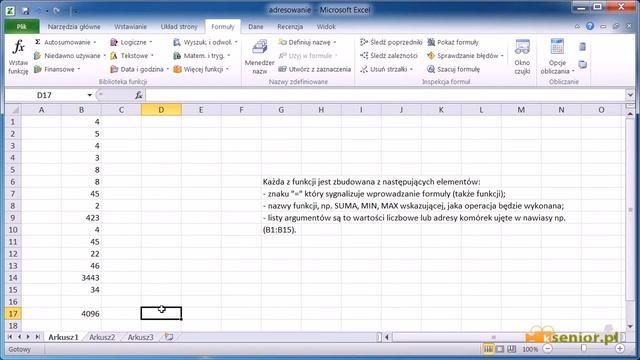Screen dimensions: 640x360
Task: Select sheet tab Arkusz3
Action: [140, 337]
